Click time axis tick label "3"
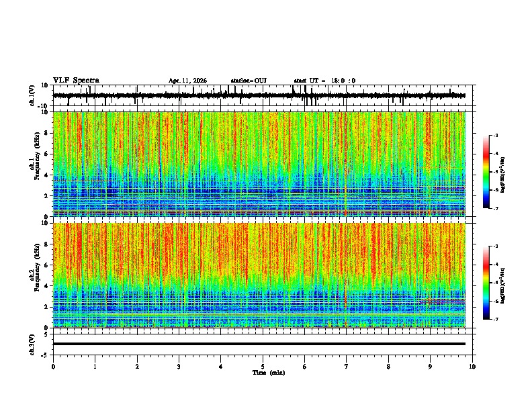 179,367
